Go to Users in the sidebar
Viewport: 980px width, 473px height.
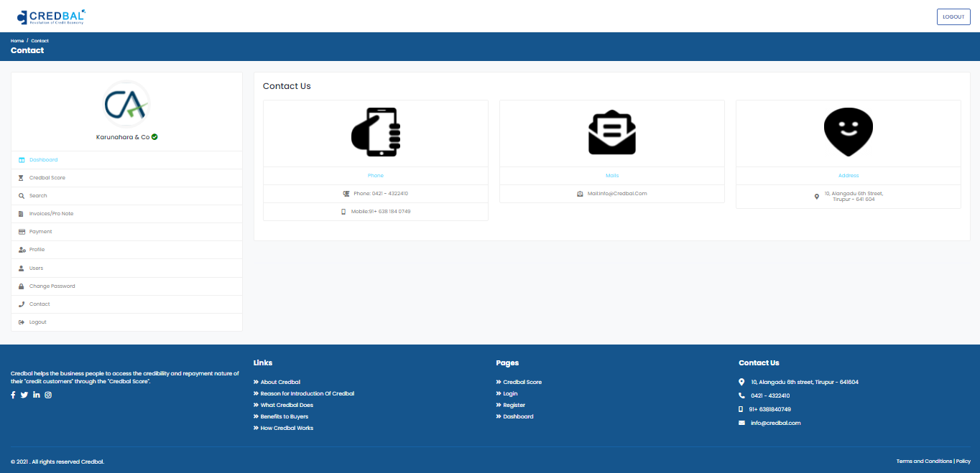coord(126,268)
